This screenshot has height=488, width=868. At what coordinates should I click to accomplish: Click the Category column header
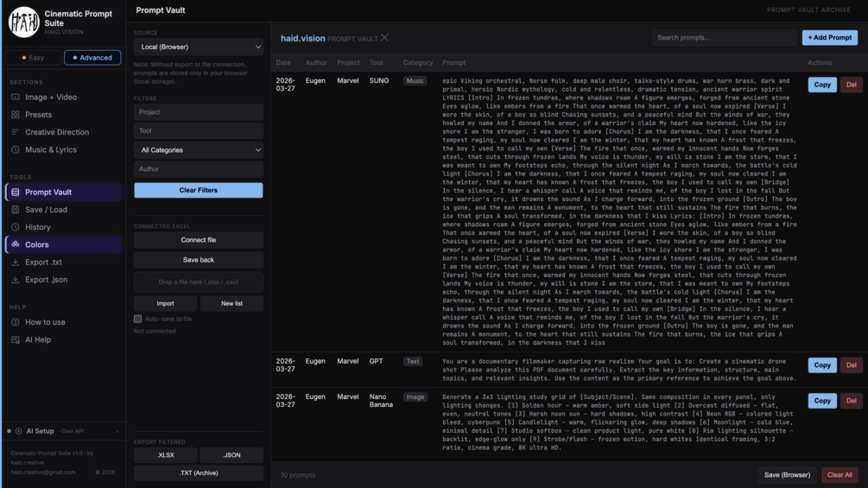(418, 62)
